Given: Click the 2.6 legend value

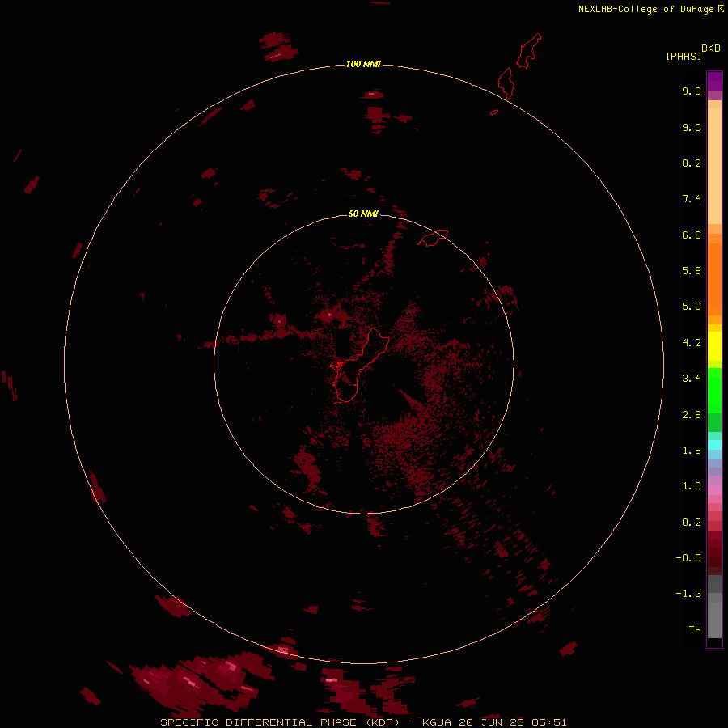Looking at the screenshot, I should coord(692,415).
